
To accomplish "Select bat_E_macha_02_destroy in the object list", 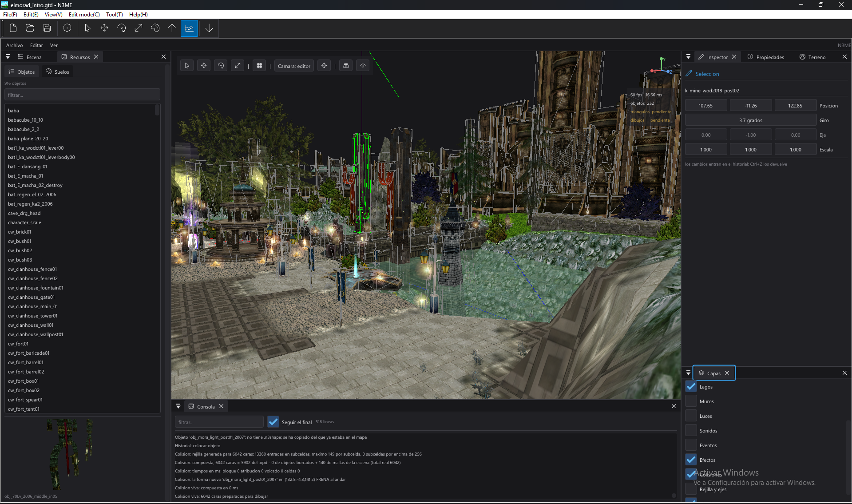I will [x=35, y=185].
